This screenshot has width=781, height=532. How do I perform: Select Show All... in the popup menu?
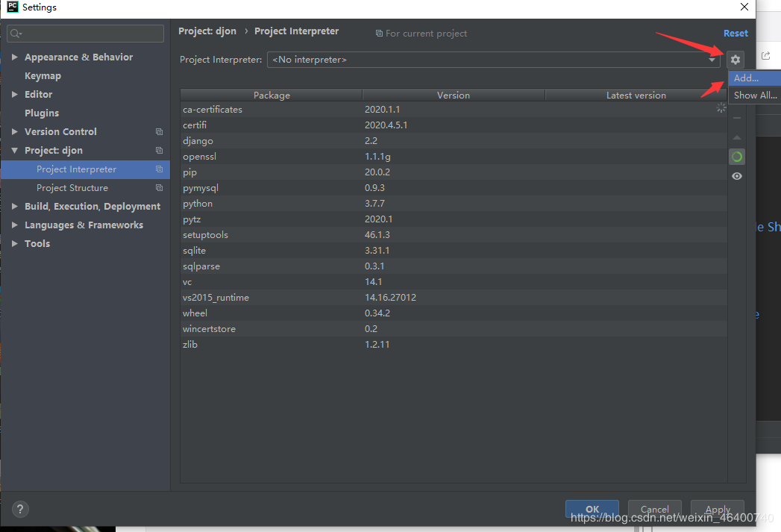tap(755, 96)
